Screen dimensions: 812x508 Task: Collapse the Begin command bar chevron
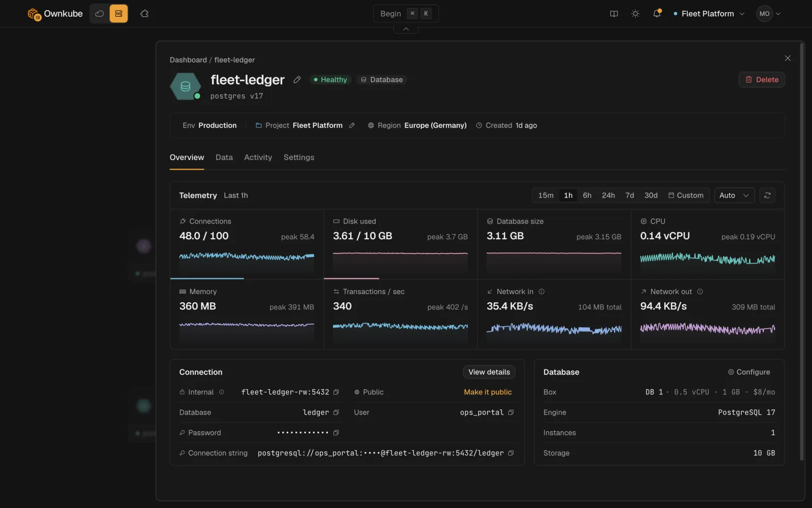coord(406,29)
